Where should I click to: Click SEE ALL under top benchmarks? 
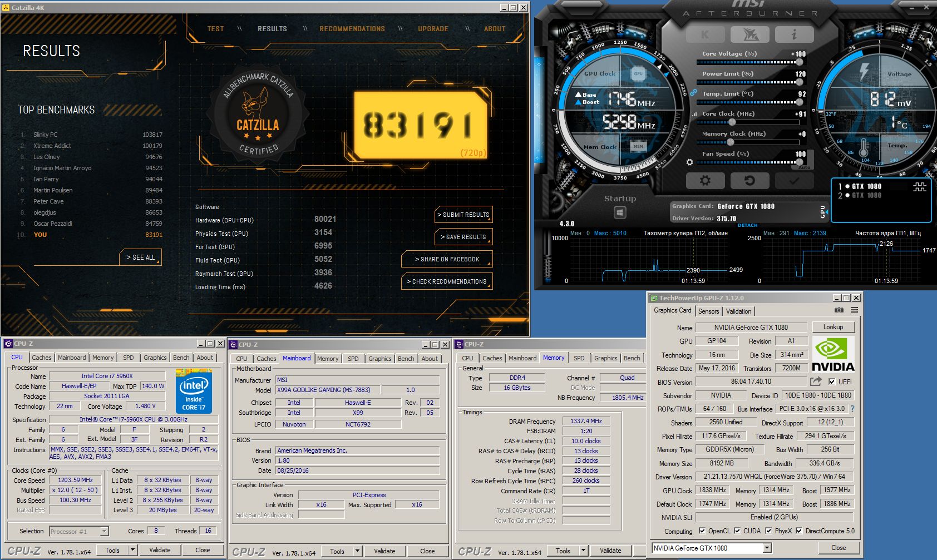(140, 257)
